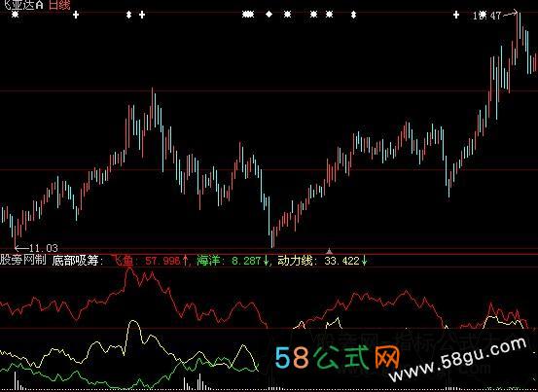Screen dimensions: 538x392
Task: Click the 底部吸筹 indicator name
Action: tap(75, 261)
